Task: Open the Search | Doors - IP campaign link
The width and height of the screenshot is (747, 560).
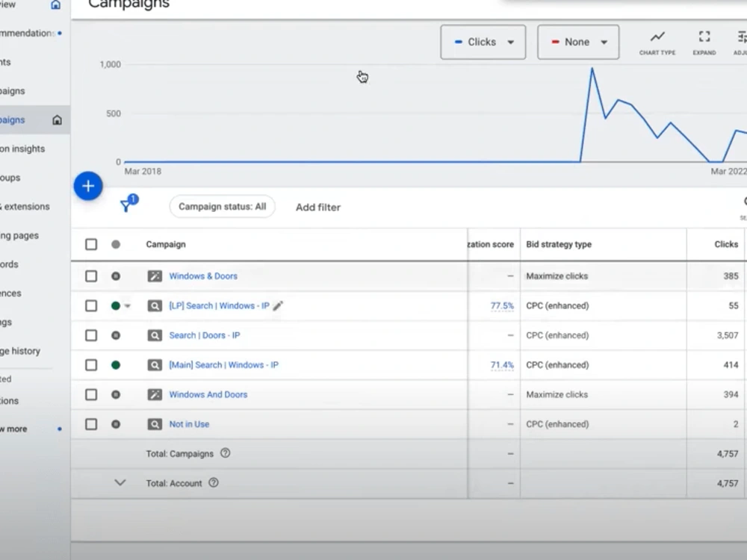Action: click(205, 335)
